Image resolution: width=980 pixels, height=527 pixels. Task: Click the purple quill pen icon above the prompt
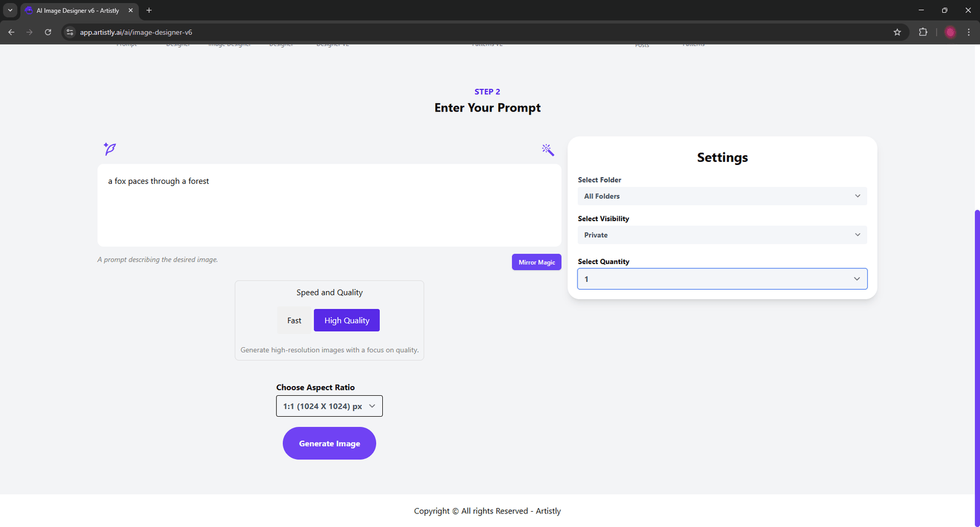tap(110, 149)
